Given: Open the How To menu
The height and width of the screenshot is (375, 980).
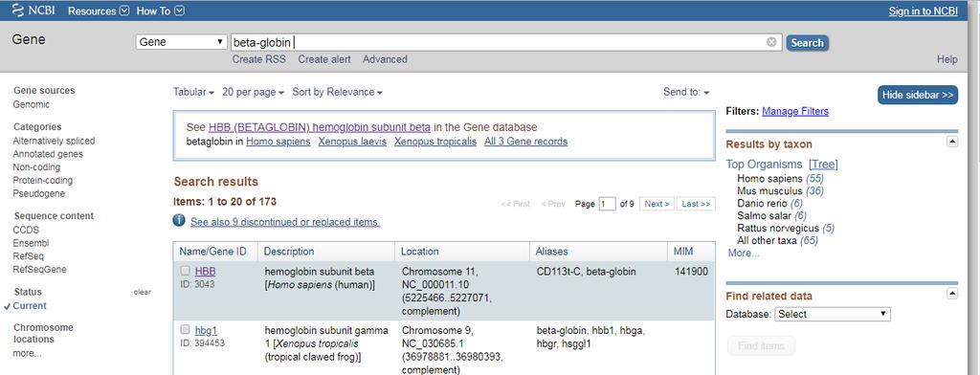Looking at the screenshot, I should tap(161, 11).
